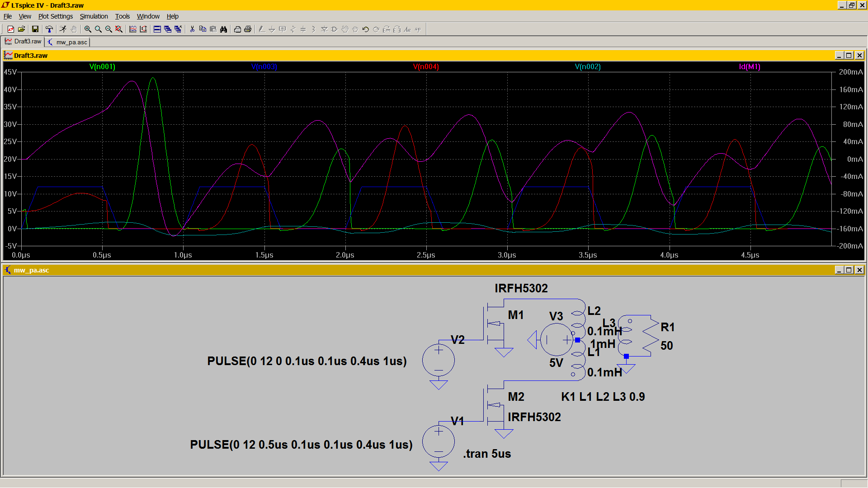Click the V(n004) red trace label
The width and height of the screenshot is (868, 488).
(x=426, y=67)
